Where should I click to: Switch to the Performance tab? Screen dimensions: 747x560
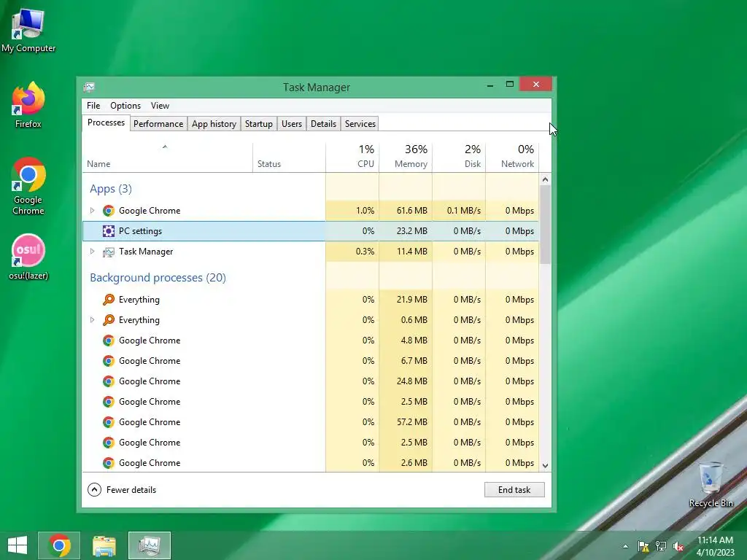click(x=158, y=124)
